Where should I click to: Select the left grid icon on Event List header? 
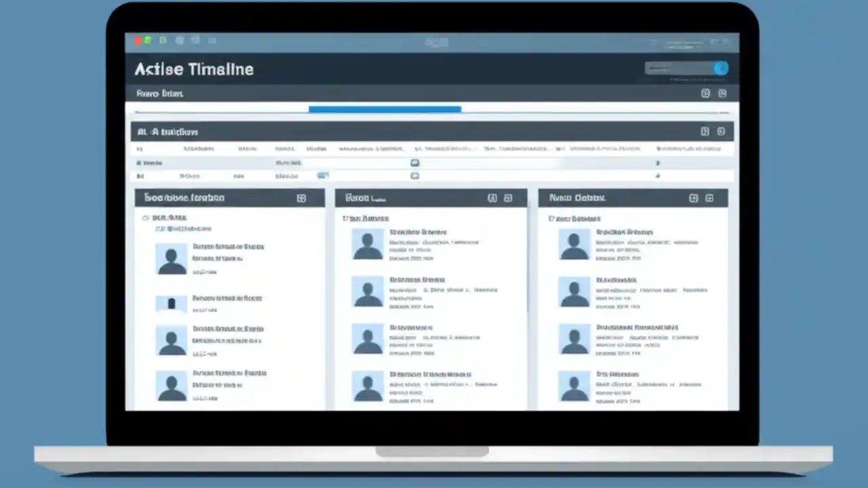point(492,198)
